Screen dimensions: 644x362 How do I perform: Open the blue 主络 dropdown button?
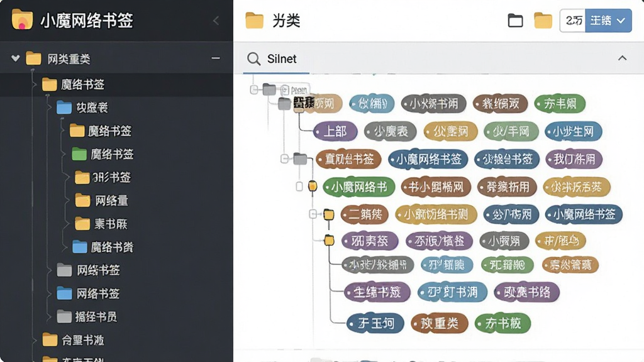click(x=608, y=21)
